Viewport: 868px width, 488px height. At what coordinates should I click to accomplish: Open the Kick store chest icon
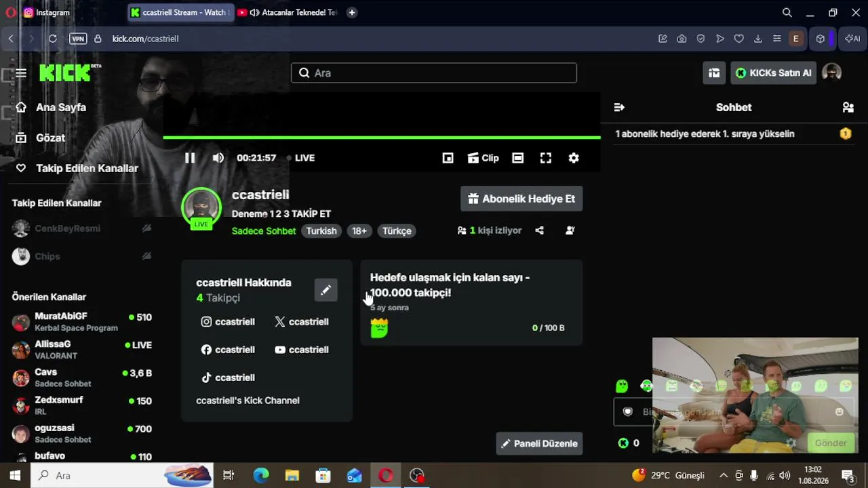(x=714, y=73)
